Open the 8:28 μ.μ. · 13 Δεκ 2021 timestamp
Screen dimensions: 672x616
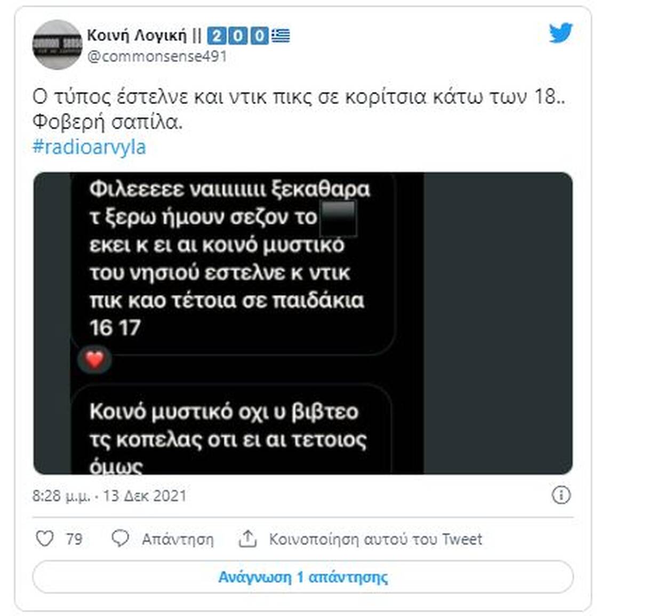(x=110, y=496)
